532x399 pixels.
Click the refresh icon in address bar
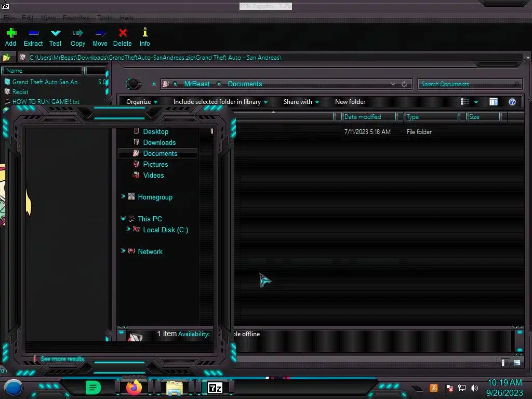[404, 84]
